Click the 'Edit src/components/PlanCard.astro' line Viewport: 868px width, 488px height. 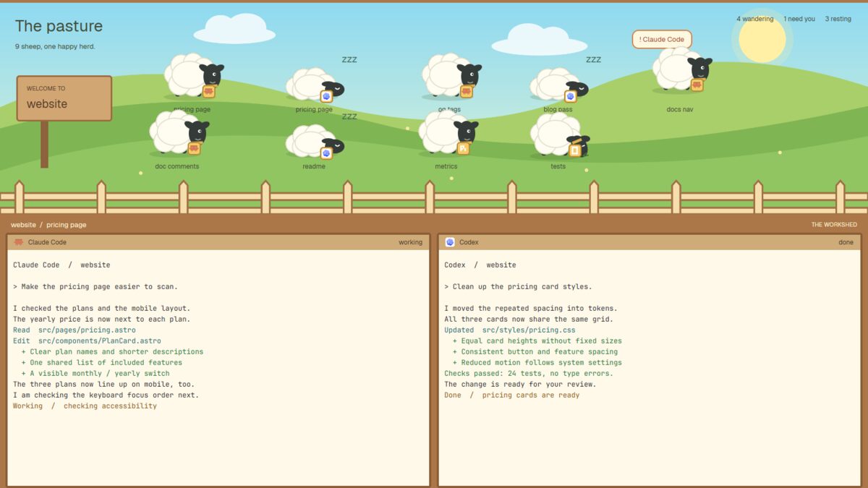click(87, 341)
